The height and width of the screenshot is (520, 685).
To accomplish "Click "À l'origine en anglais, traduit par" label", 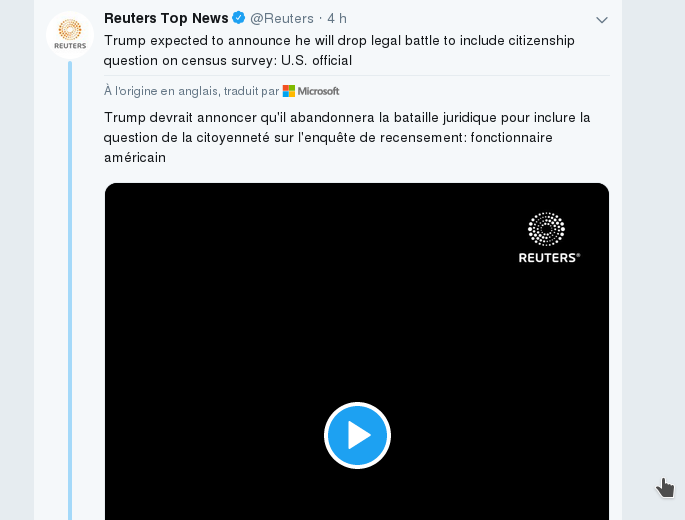I will point(191,91).
